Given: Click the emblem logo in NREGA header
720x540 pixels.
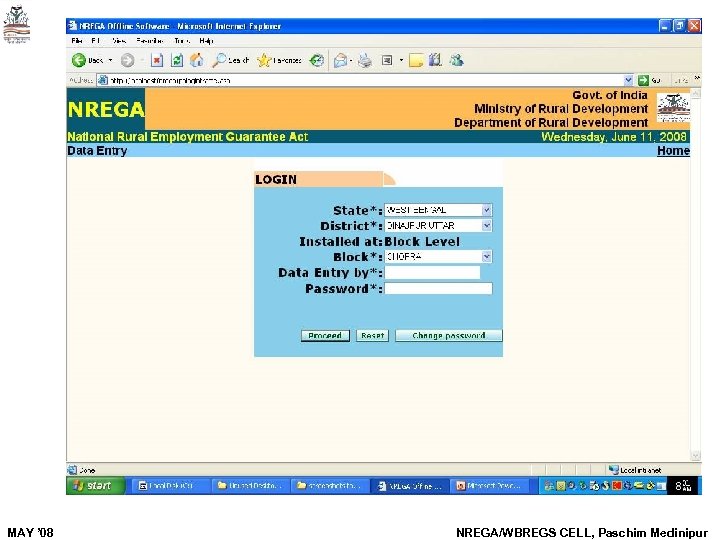Looking at the screenshot, I should pyautogui.click(x=673, y=108).
